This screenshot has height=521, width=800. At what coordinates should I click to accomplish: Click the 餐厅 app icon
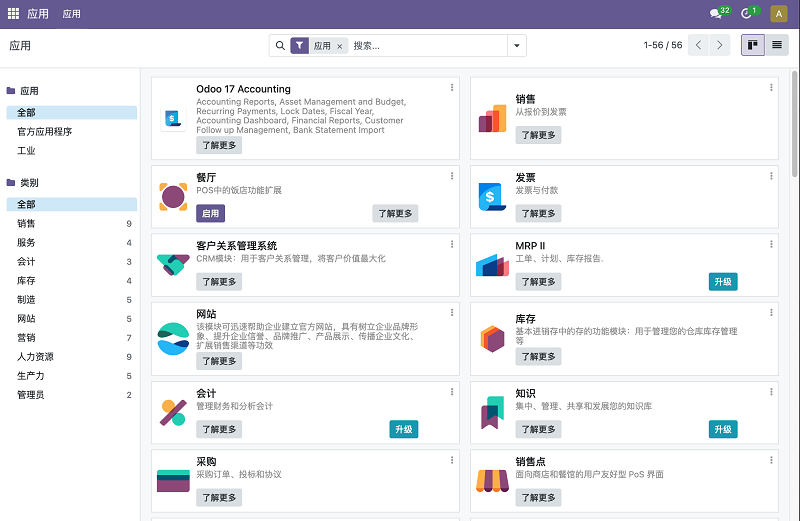173,196
